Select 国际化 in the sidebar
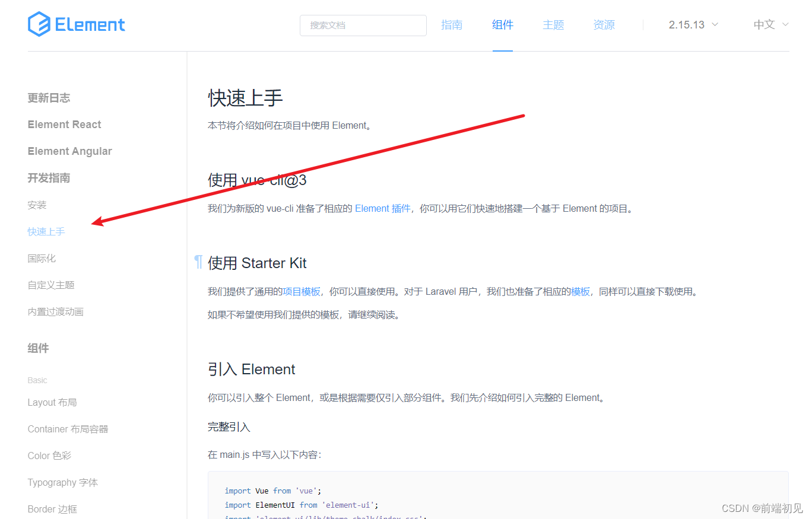 coord(42,259)
